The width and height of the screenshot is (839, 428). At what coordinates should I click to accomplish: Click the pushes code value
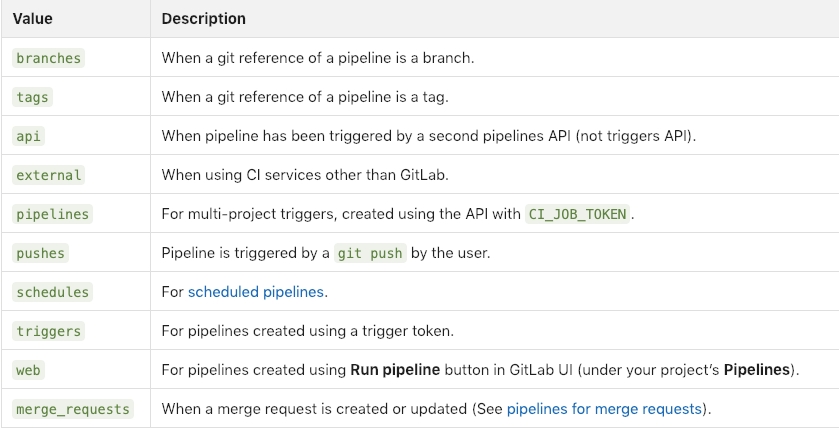click(x=40, y=253)
